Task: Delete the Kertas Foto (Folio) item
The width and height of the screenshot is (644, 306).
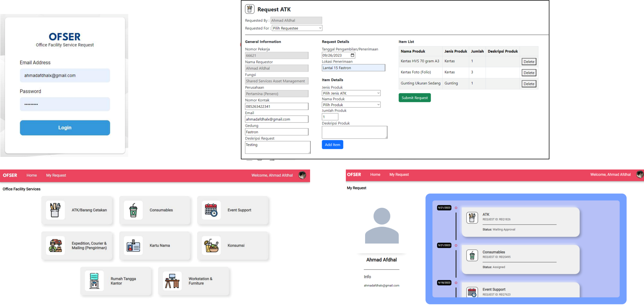Action: click(529, 73)
